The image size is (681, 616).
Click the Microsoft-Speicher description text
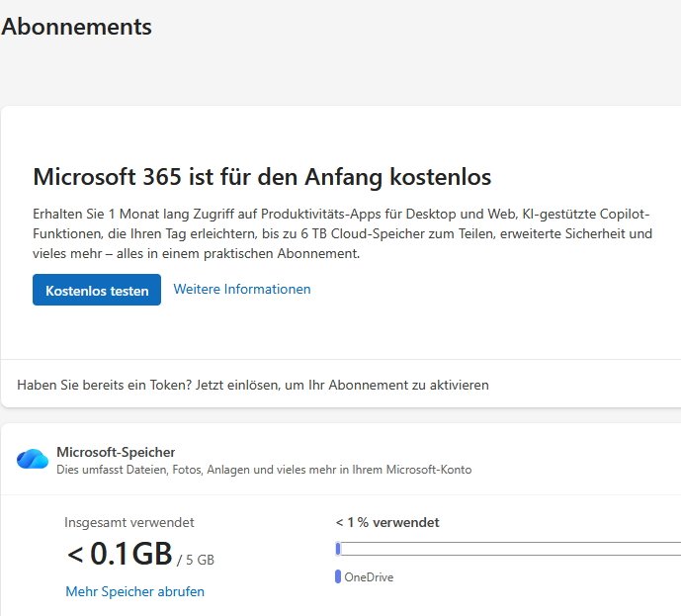264,470
